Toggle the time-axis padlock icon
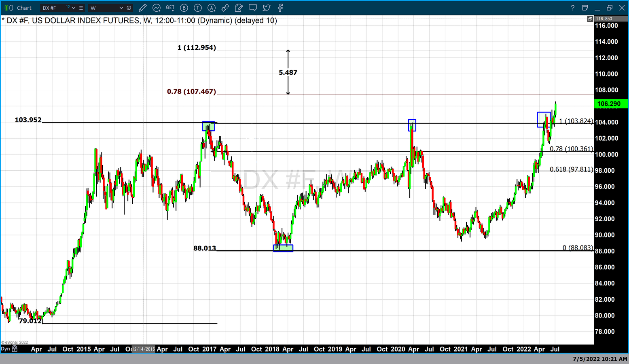 coord(15,349)
